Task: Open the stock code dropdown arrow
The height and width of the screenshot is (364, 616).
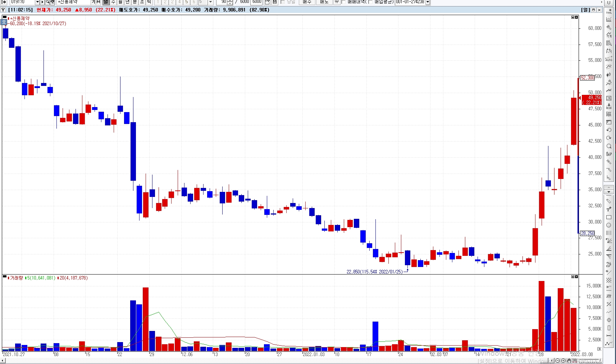Action: 37,2
